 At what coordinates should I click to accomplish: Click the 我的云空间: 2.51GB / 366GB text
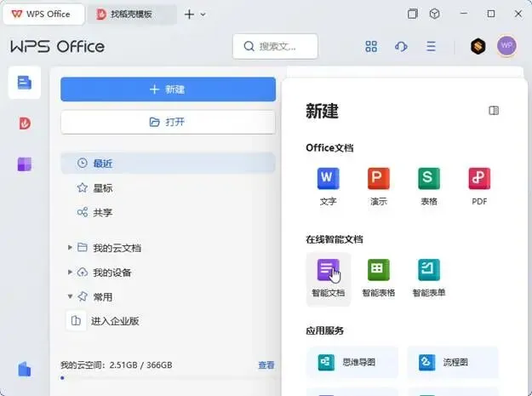[x=117, y=365]
